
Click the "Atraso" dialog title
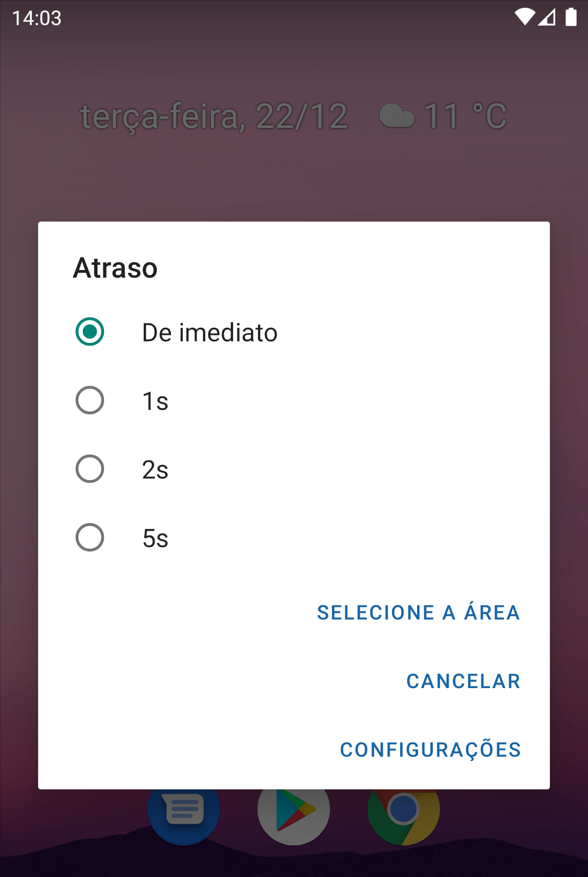tap(115, 268)
